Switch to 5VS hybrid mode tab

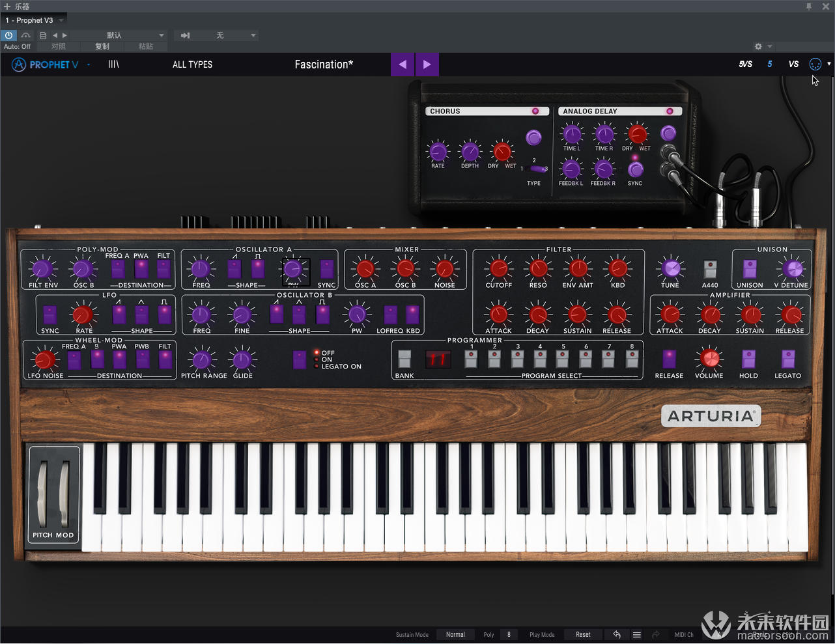pyautogui.click(x=746, y=64)
